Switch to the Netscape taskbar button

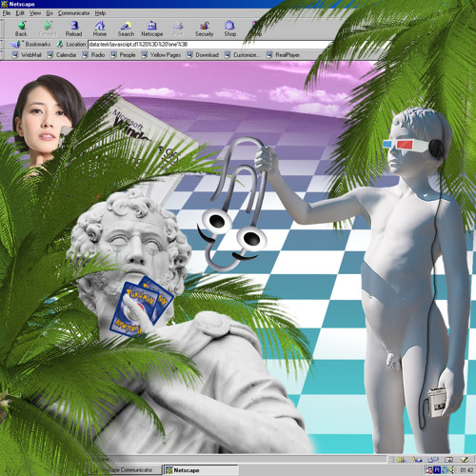(201, 470)
